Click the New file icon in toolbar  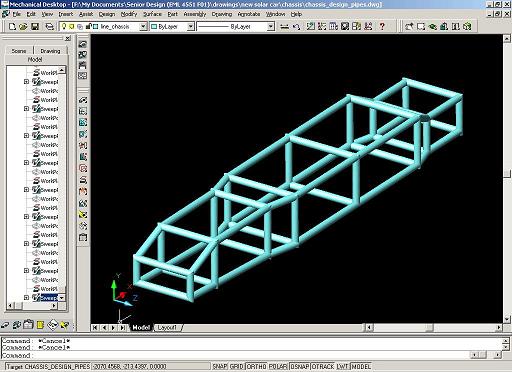point(12,27)
